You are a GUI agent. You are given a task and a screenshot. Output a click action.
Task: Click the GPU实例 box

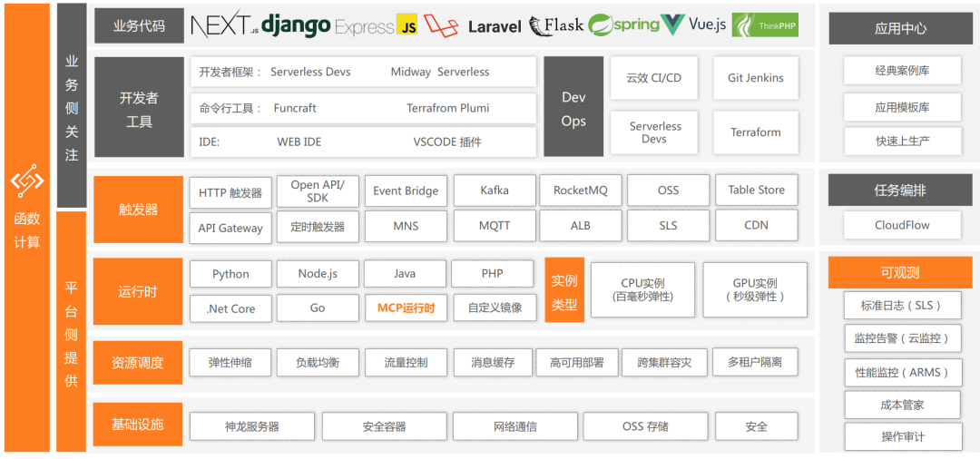(x=755, y=290)
